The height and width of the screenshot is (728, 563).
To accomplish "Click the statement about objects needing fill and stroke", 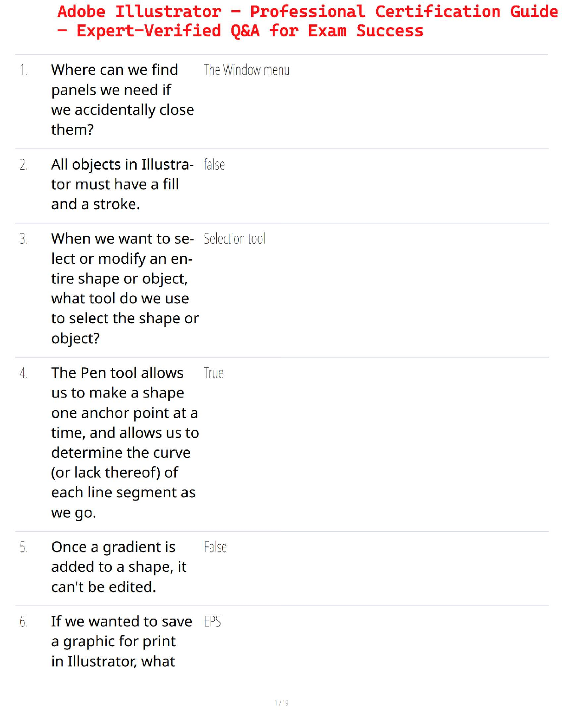I will (x=121, y=184).
